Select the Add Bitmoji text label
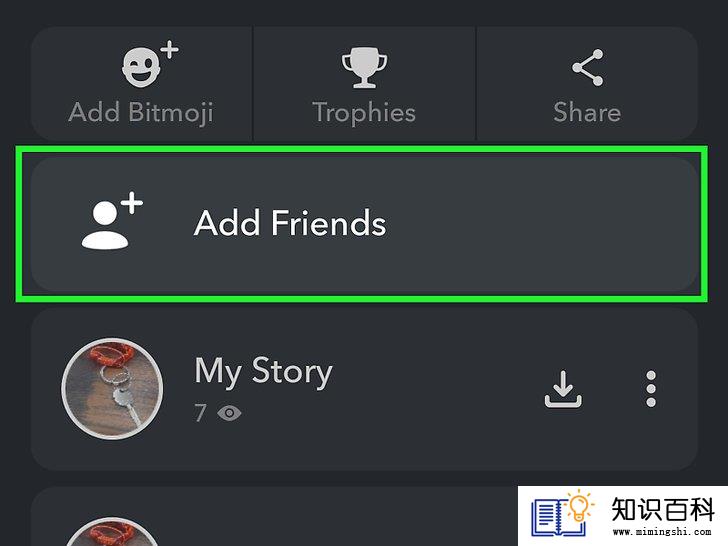The image size is (728, 546). point(141,113)
